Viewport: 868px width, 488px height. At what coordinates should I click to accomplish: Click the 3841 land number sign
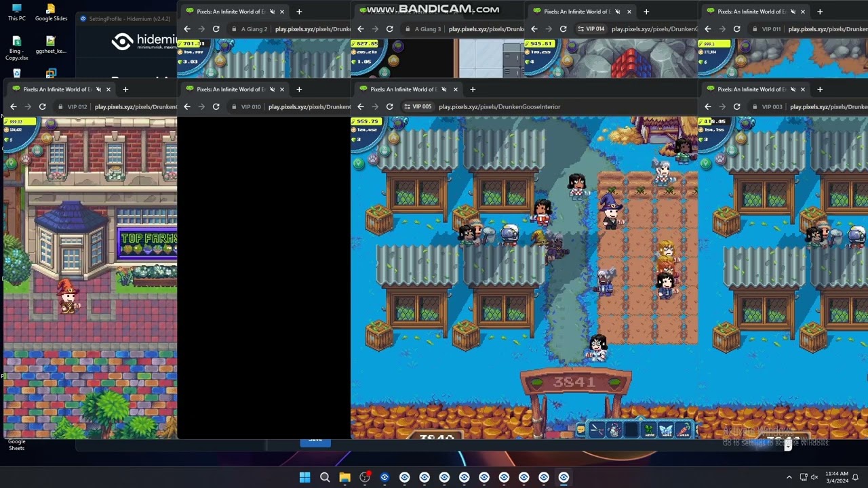tap(574, 382)
